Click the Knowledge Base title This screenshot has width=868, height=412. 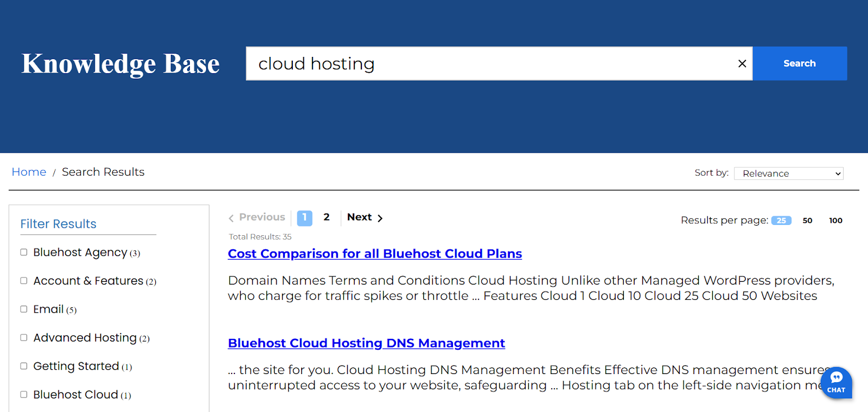(x=120, y=63)
